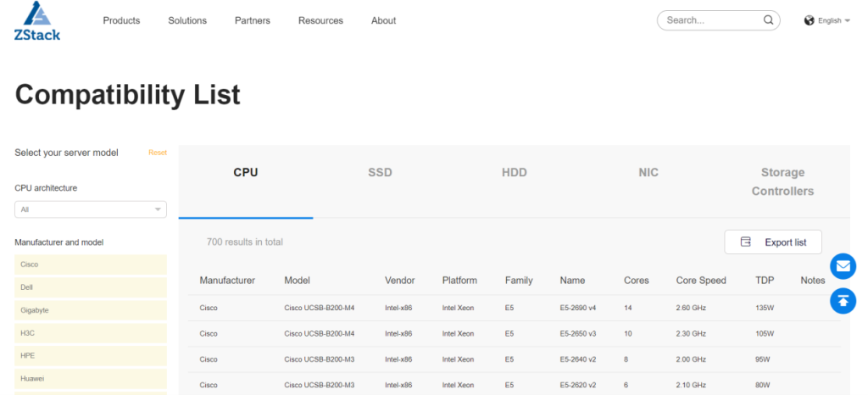Image resolution: width=868 pixels, height=395 pixels.
Task: Click the ZStack logo
Action: [36, 20]
